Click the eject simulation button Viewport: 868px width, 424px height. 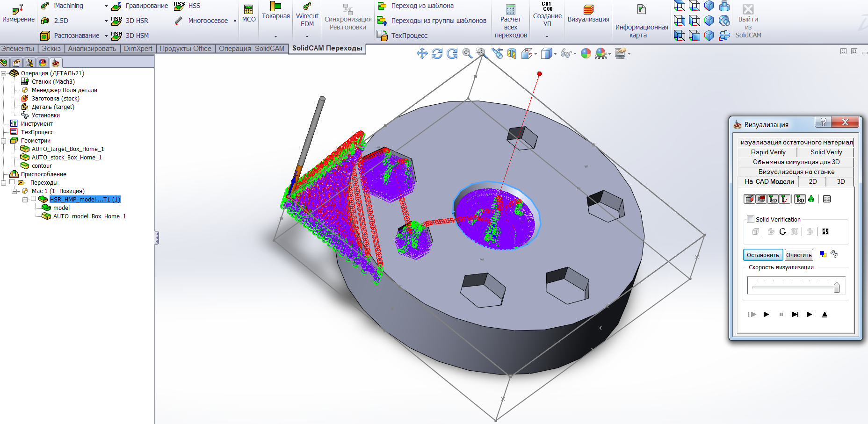(825, 315)
